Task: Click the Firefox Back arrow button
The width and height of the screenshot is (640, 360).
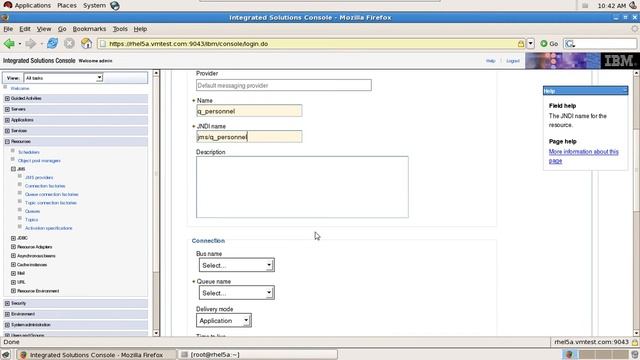Action: click(x=9, y=43)
